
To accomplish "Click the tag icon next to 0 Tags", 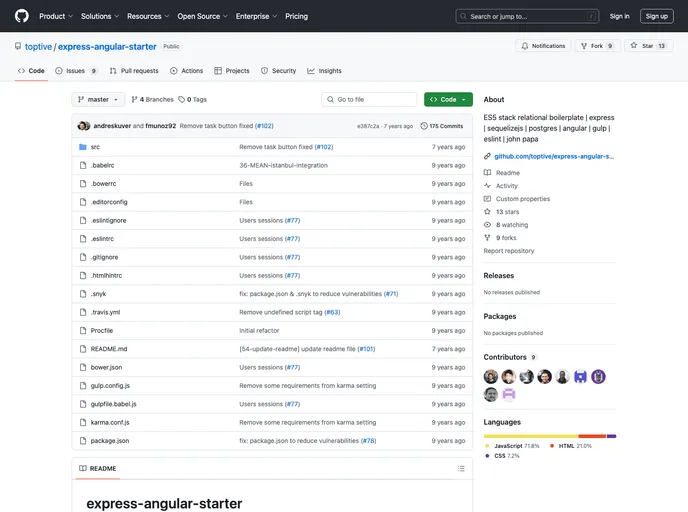I will [182, 100].
